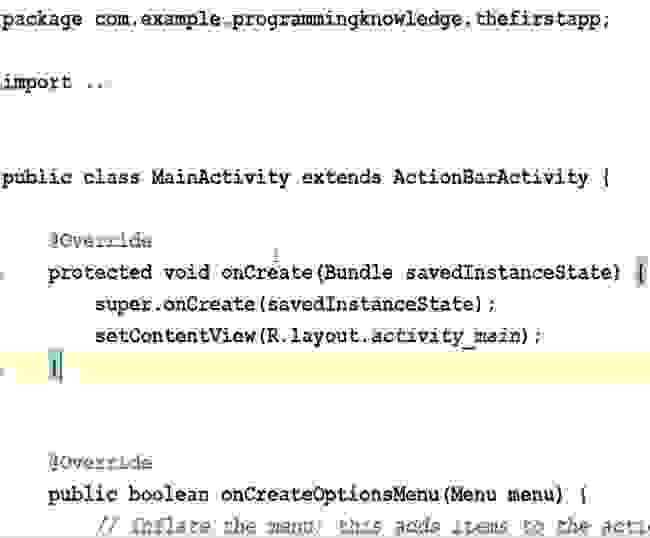Expand the collapsed import ... block
This screenshot has width=650, height=538.
99,83
